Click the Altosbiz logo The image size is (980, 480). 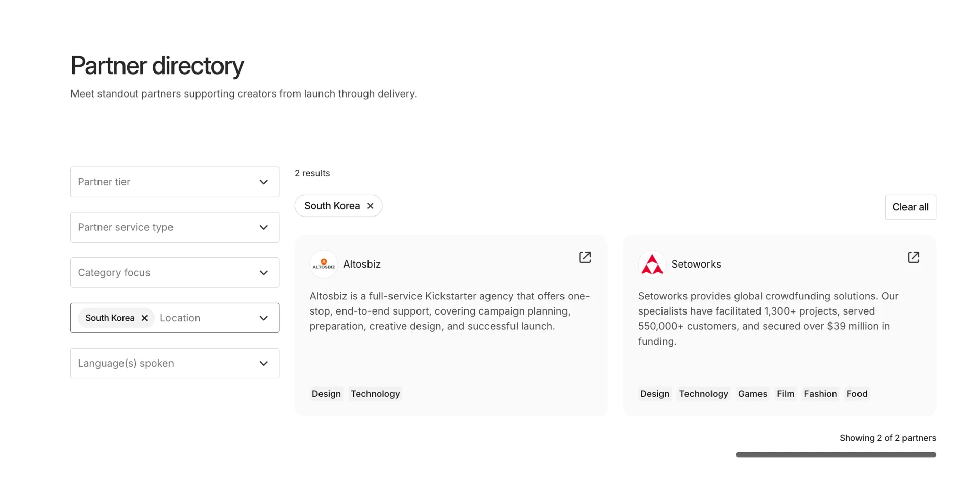click(324, 264)
